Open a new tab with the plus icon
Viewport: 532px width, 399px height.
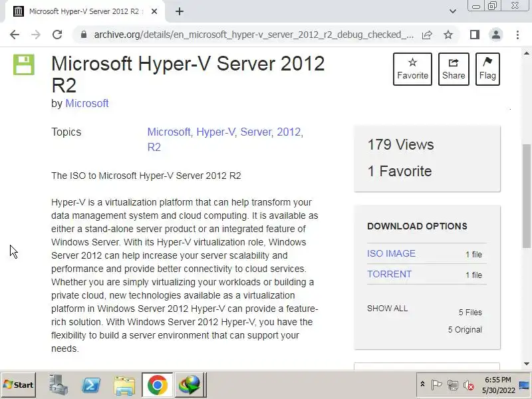tap(180, 11)
